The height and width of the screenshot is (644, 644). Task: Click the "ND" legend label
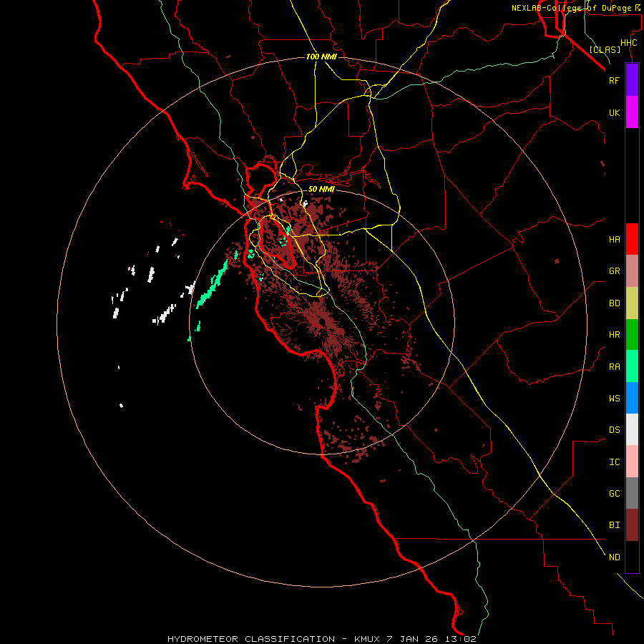pyautogui.click(x=614, y=557)
